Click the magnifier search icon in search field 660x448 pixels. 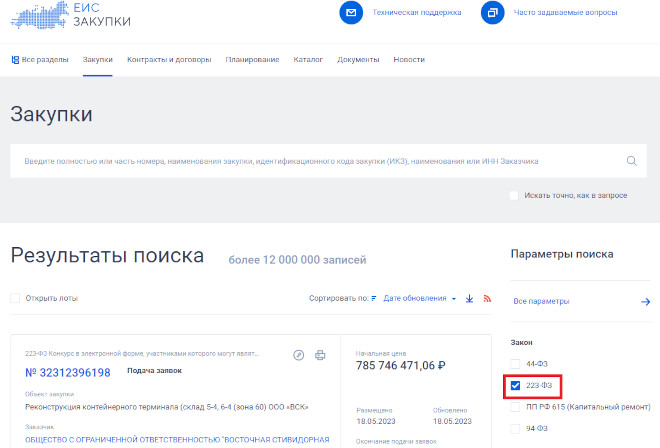631,161
